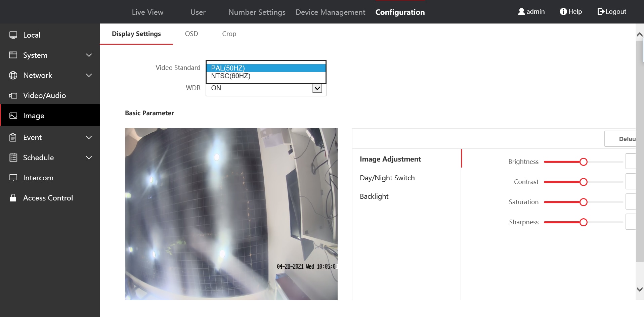
Task: Open the Help link
Action: point(575,12)
